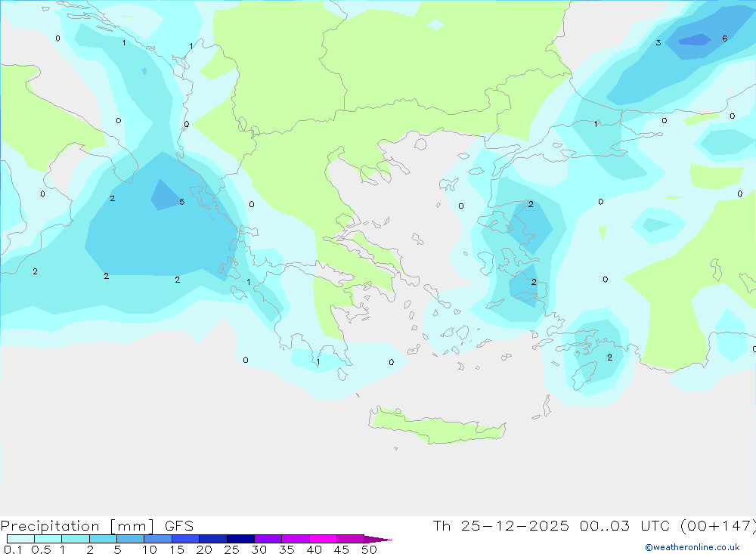The width and height of the screenshot is (756, 554).
Task: Click the 40–45 mm magenta legend swatch
Action: (323, 539)
